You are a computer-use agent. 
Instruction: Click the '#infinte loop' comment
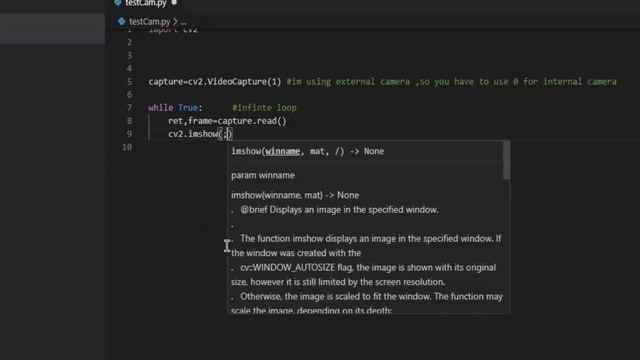(264, 108)
